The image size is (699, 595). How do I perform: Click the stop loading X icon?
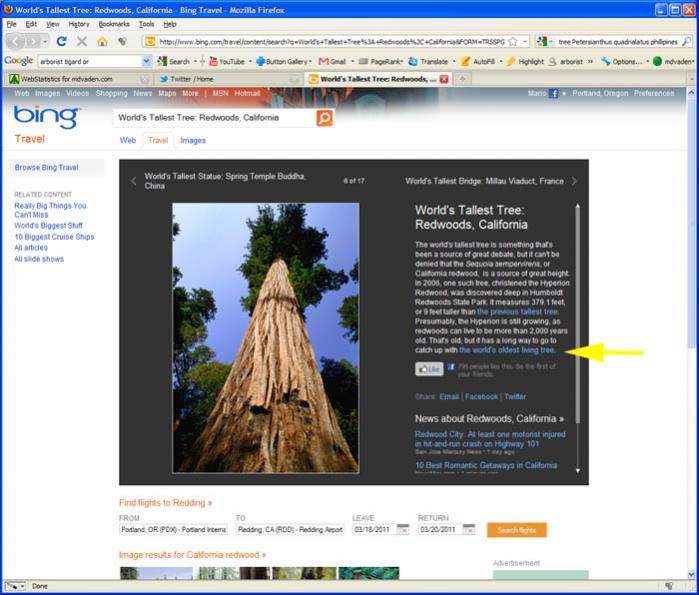(x=82, y=42)
